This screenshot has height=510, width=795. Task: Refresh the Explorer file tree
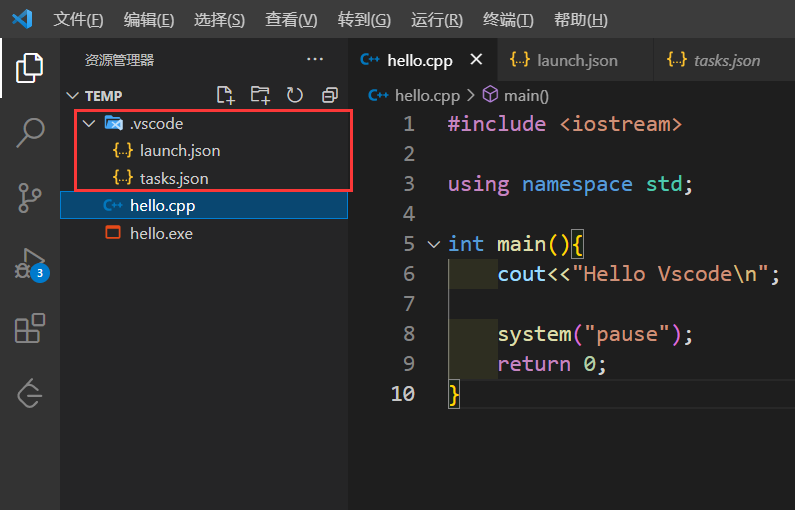coord(295,95)
